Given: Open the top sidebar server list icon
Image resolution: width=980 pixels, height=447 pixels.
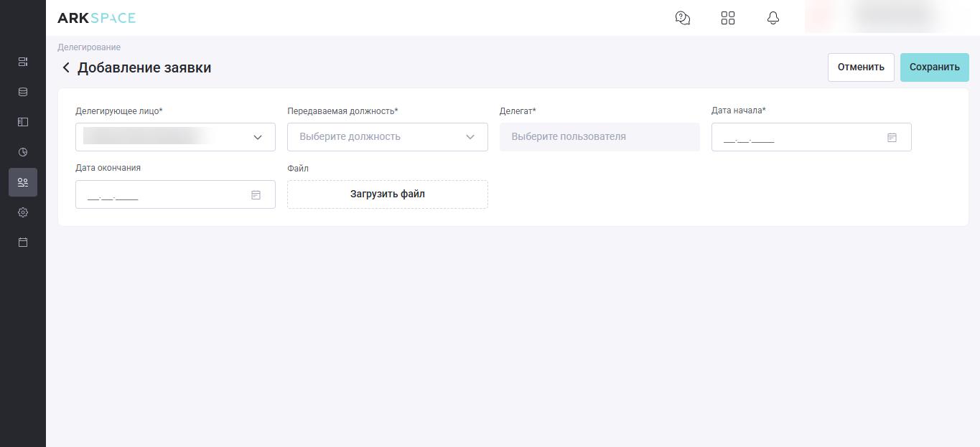Looking at the screenshot, I should pos(23,62).
